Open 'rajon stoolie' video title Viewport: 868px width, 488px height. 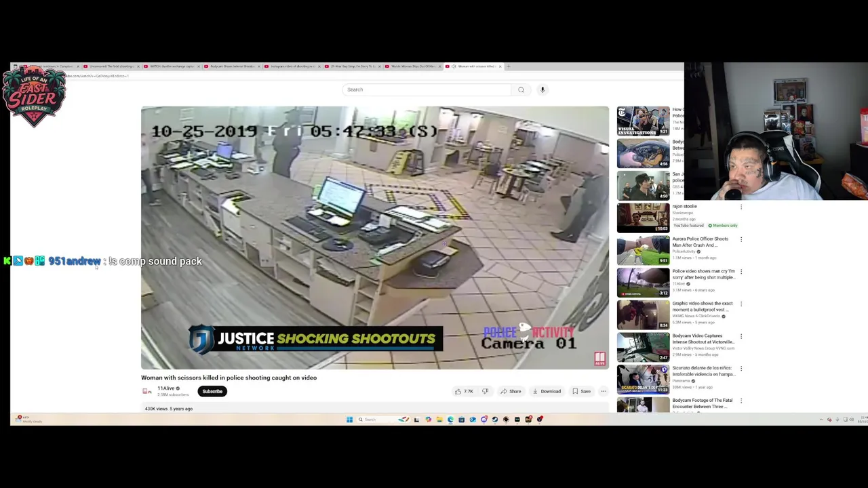coord(685,206)
